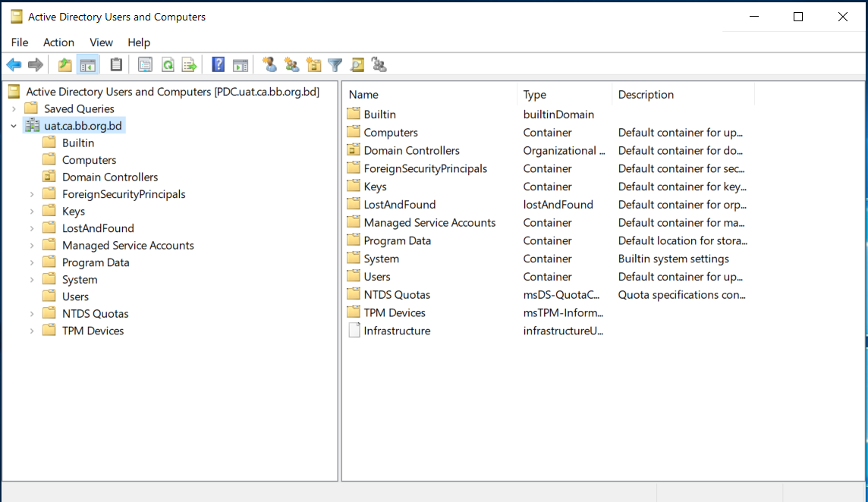Create a new group with the two-people icon
Image resolution: width=868 pixels, height=502 pixels.
(x=291, y=64)
